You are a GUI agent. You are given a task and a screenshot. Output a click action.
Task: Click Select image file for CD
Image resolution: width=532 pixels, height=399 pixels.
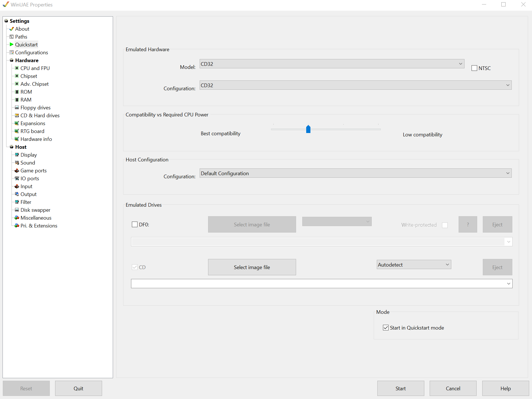tap(252, 267)
